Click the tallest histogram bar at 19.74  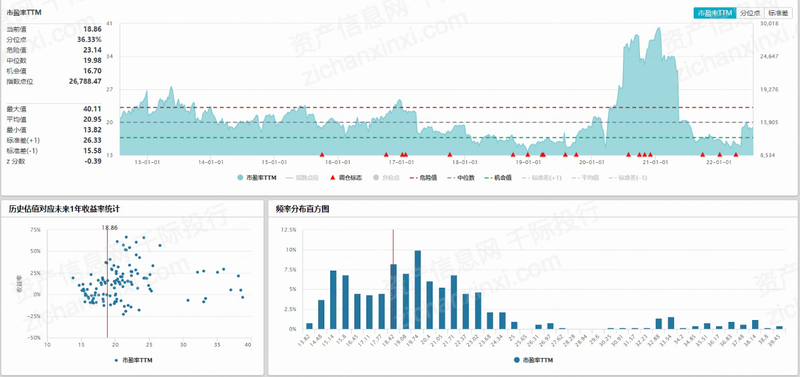418,290
